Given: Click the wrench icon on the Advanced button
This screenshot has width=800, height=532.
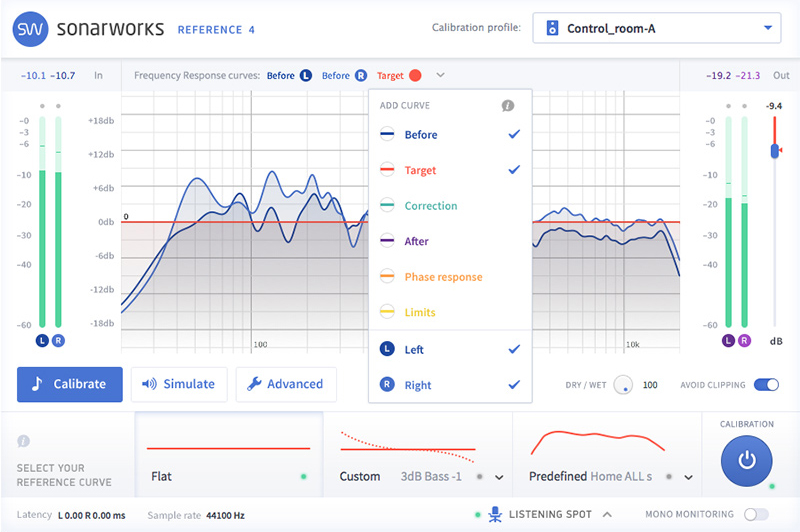Looking at the screenshot, I should point(254,384).
